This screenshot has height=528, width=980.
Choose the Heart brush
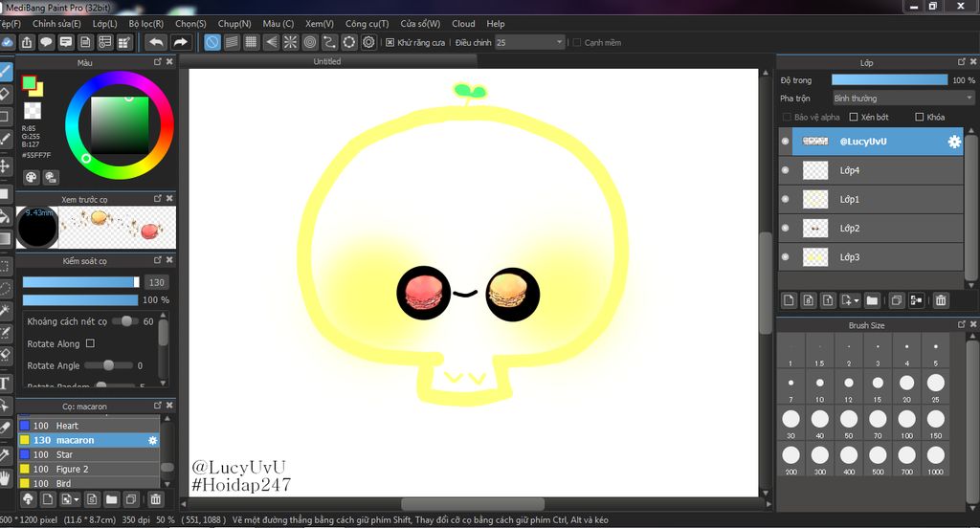tap(89, 426)
